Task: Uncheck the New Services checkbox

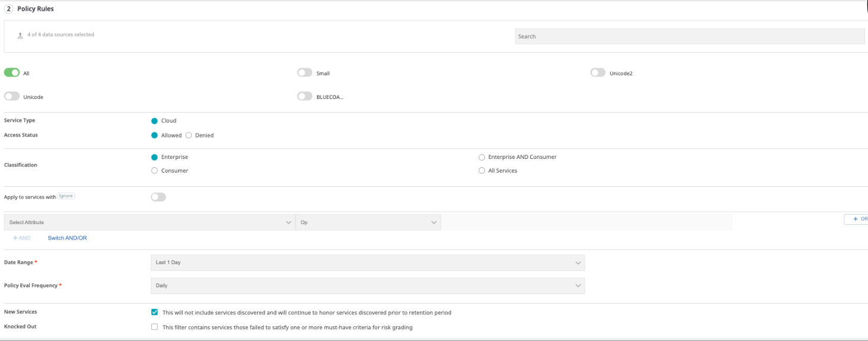Action: (x=155, y=313)
